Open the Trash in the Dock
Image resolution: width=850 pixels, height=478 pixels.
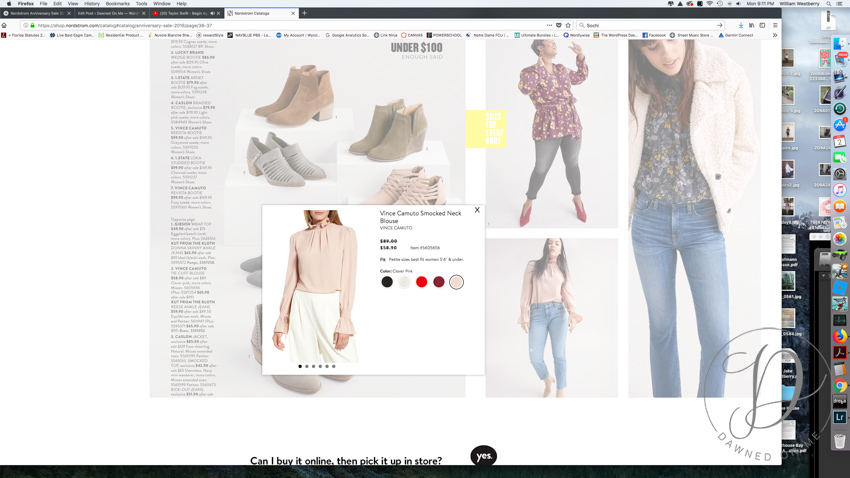pyautogui.click(x=840, y=441)
